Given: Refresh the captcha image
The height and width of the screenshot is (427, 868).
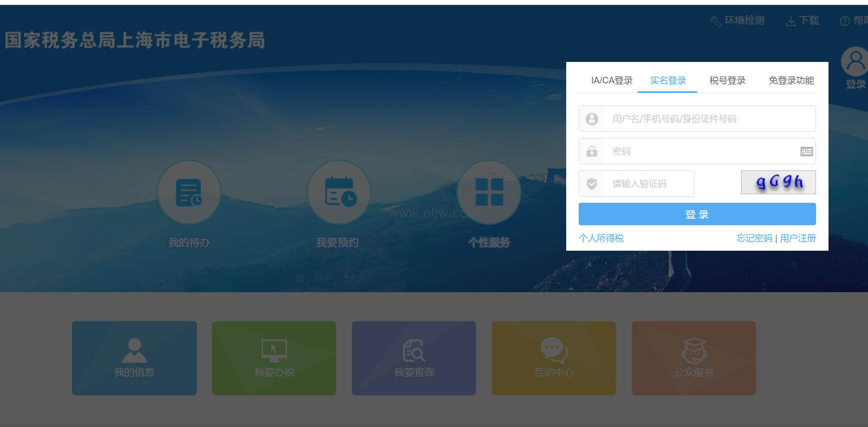Looking at the screenshot, I should pos(778,182).
